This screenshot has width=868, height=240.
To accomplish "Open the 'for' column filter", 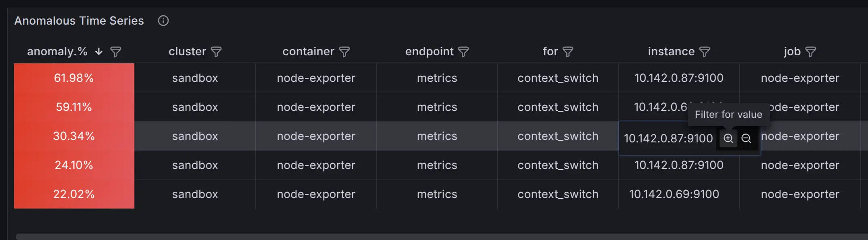I will click(x=568, y=52).
